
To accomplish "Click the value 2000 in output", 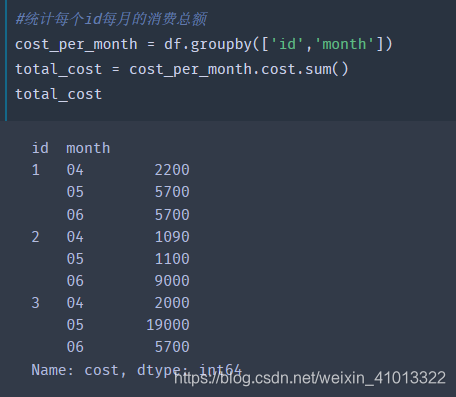I will (x=172, y=303).
